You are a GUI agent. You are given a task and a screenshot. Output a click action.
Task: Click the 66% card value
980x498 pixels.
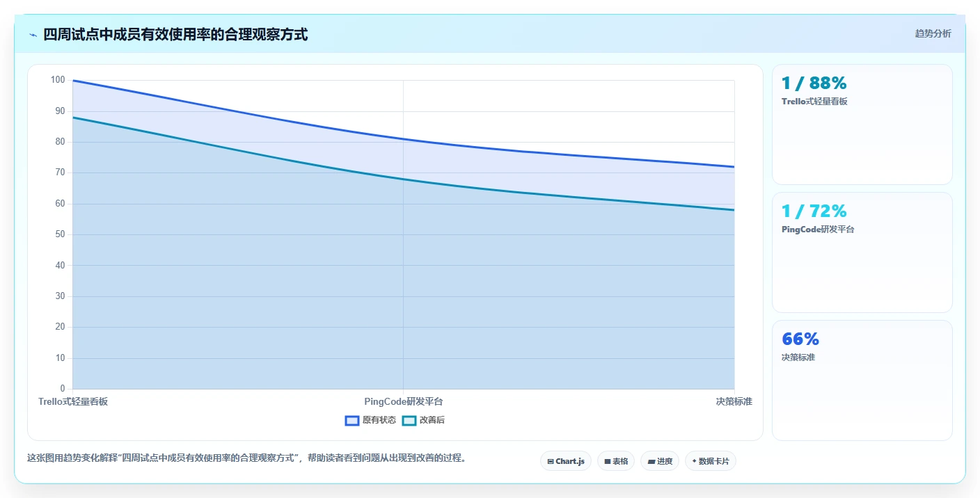(x=800, y=339)
